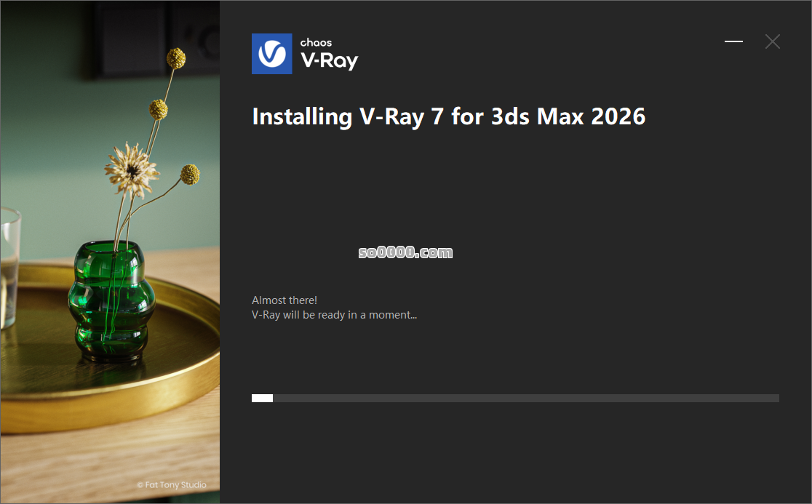812x504 pixels.
Task: Click the gray unfilled progress bar track
Action: [x=525, y=398]
